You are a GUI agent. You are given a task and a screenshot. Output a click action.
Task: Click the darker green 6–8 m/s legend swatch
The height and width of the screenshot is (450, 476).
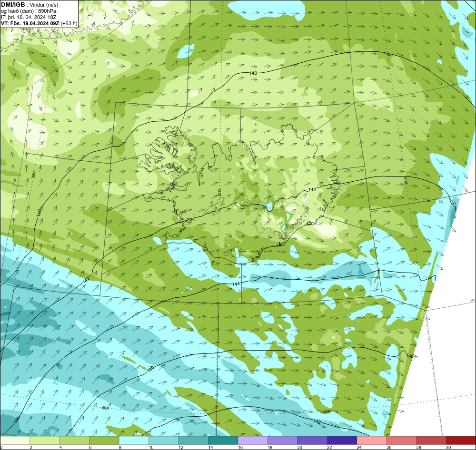pos(104,440)
